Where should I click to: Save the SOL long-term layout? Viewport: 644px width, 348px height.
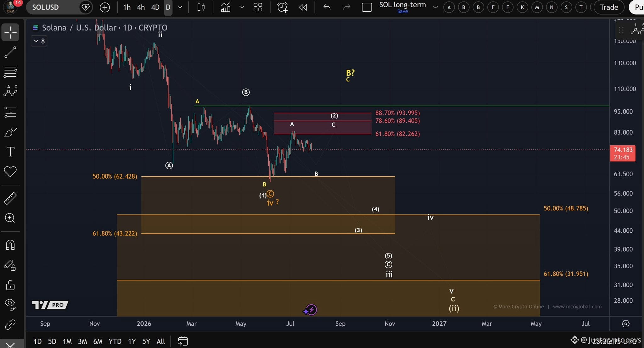point(402,12)
